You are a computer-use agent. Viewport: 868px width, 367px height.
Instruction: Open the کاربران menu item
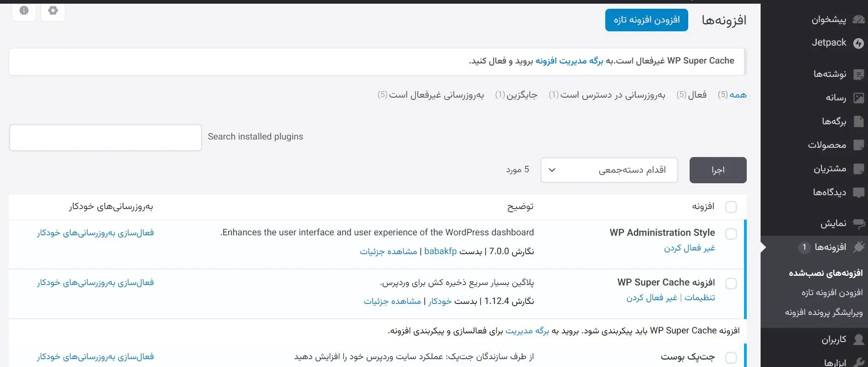click(834, 339)
